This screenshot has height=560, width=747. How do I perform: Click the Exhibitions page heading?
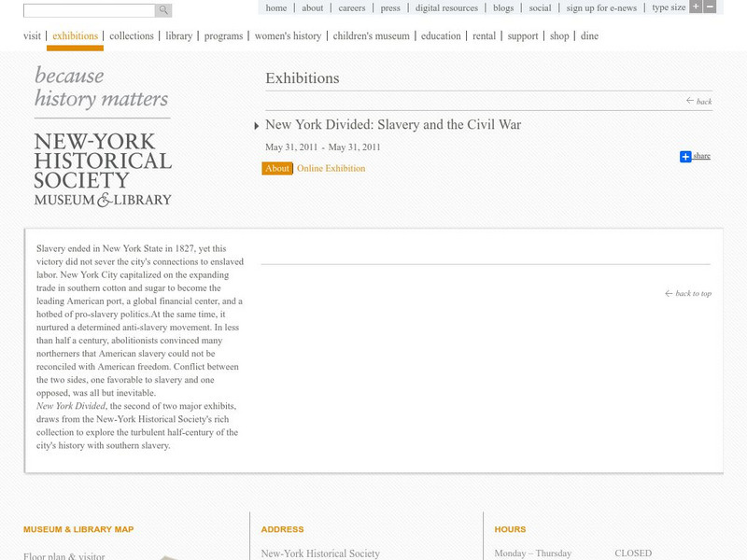[x=303, y=78]
